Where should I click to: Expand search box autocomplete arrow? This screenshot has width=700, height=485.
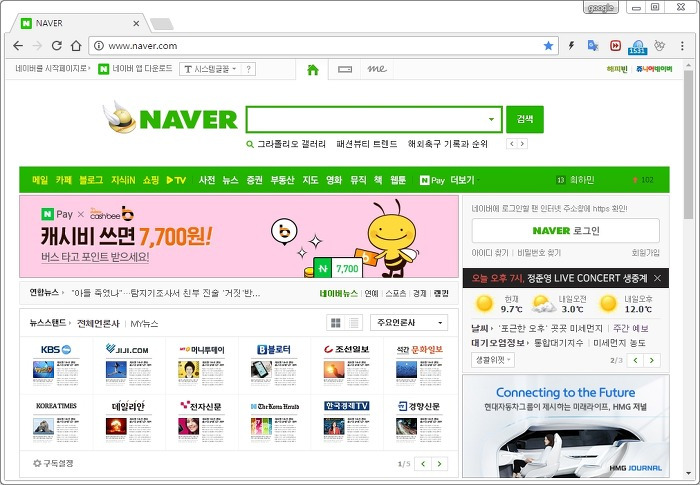tap(491, 119)
